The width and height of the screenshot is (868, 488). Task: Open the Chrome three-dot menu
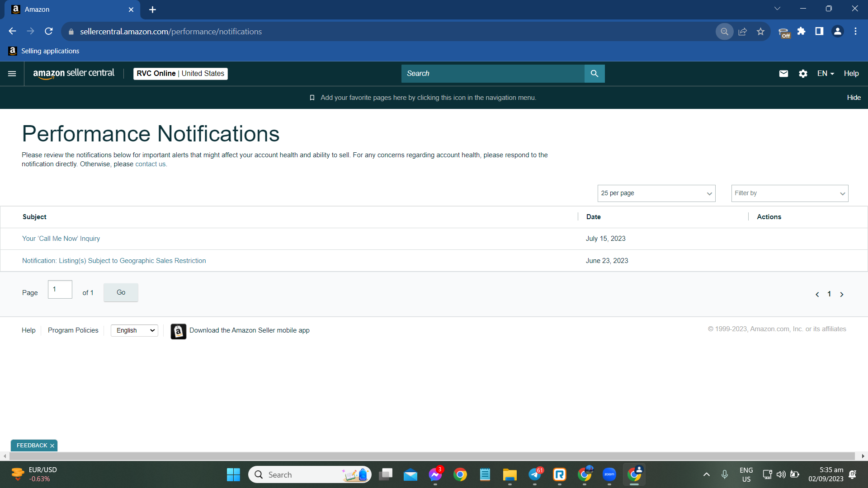855,31
